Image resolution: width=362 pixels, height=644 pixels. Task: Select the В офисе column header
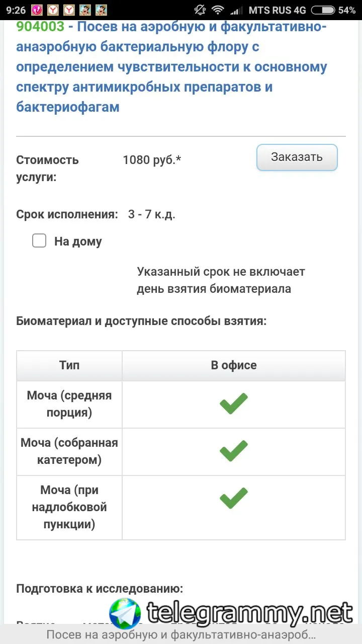tap(234, 365)
